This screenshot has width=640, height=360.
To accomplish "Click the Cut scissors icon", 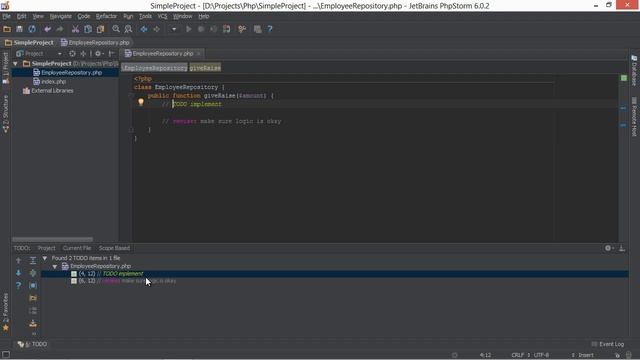I will pos(75,29).
